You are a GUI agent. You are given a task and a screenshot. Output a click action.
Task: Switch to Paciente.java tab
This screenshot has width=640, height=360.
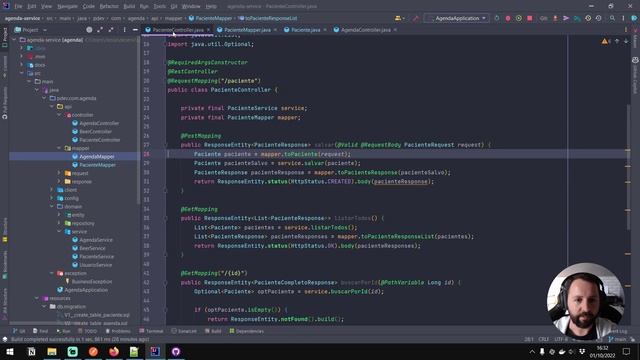[x=305, y=30]
